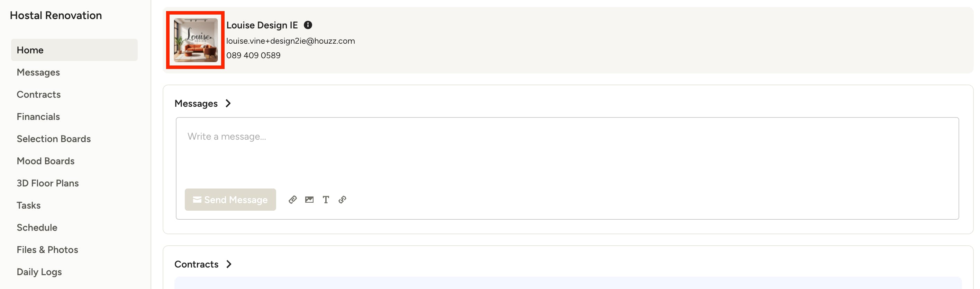Open Home in the sidebar
980x289 pixels.
tap(74, 50)
